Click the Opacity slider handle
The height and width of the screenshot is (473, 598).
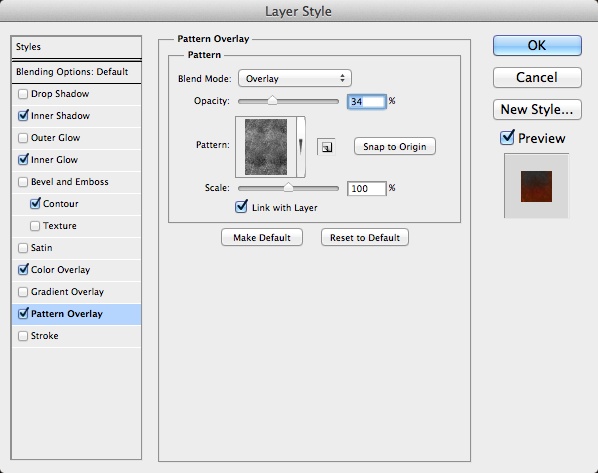272,100
